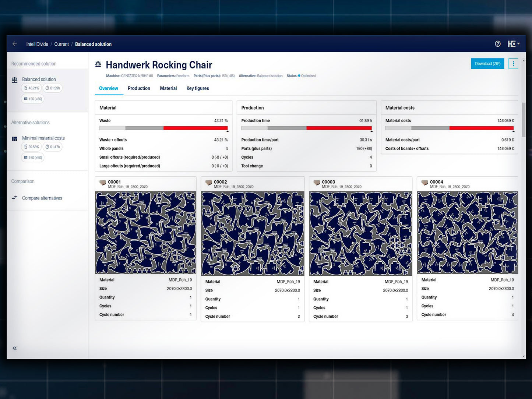Select Minimal material costs icon in sidebar

pyautogui.click(x=15, y=139)
